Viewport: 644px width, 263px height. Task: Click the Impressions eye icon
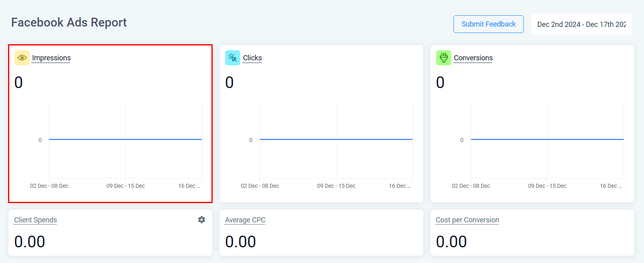[22, 58]
